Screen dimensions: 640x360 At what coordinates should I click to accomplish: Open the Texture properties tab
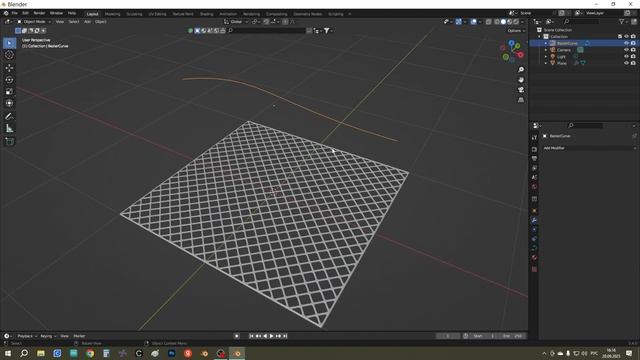(534, 269)
